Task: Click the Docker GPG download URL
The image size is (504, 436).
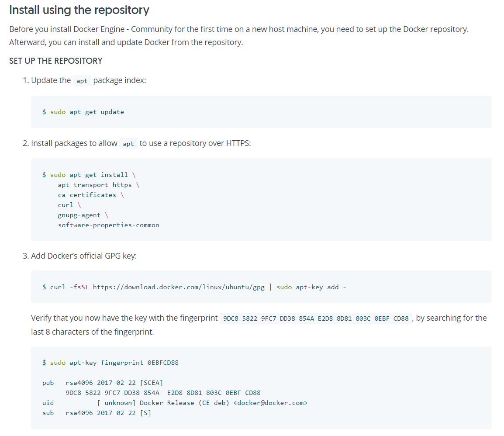Action: click(x=179, y=287)
